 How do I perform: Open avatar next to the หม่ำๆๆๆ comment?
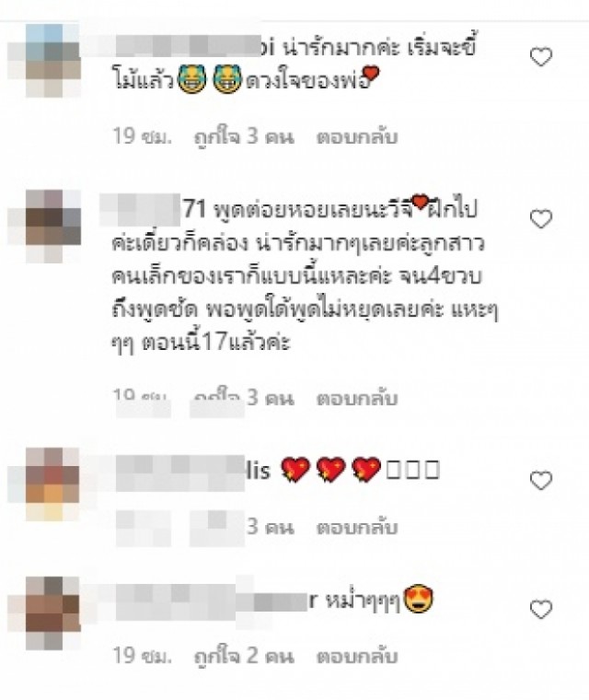click(44, 612)
